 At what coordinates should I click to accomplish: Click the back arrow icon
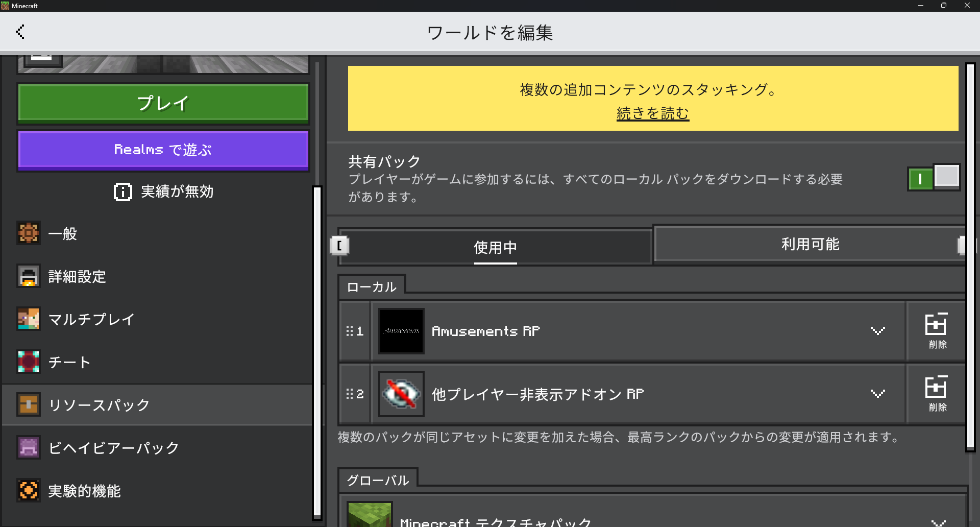coord(20,32)
